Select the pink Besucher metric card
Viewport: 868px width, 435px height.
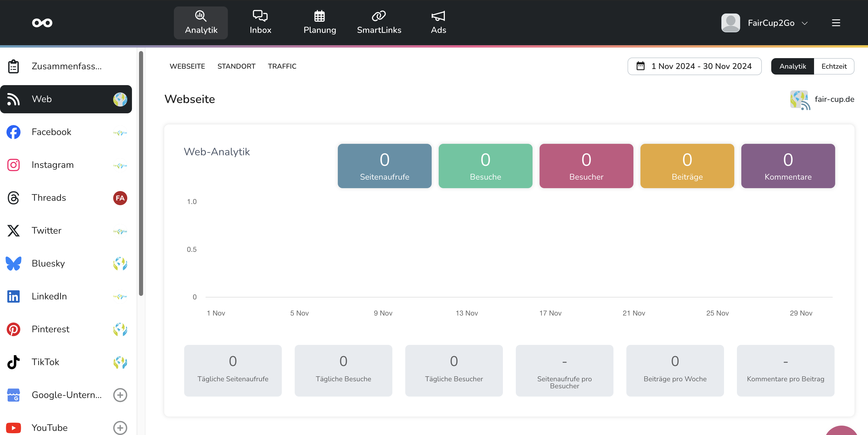pos(586,166)
